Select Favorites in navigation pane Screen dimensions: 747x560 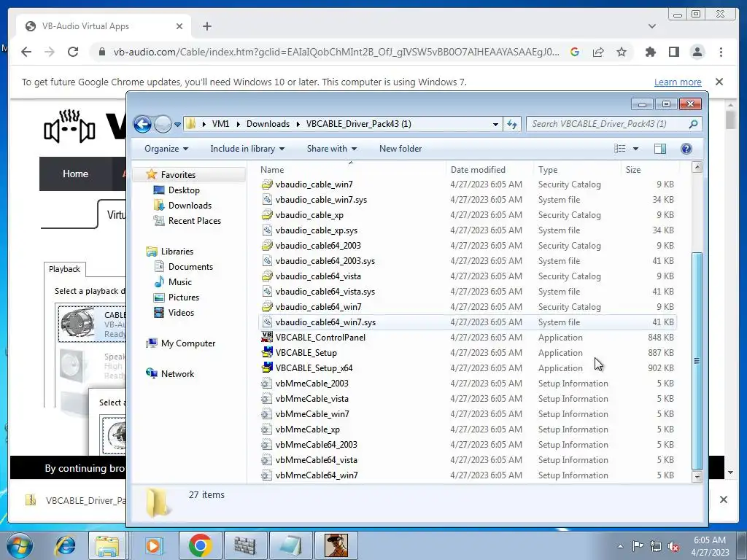[178, 175]
